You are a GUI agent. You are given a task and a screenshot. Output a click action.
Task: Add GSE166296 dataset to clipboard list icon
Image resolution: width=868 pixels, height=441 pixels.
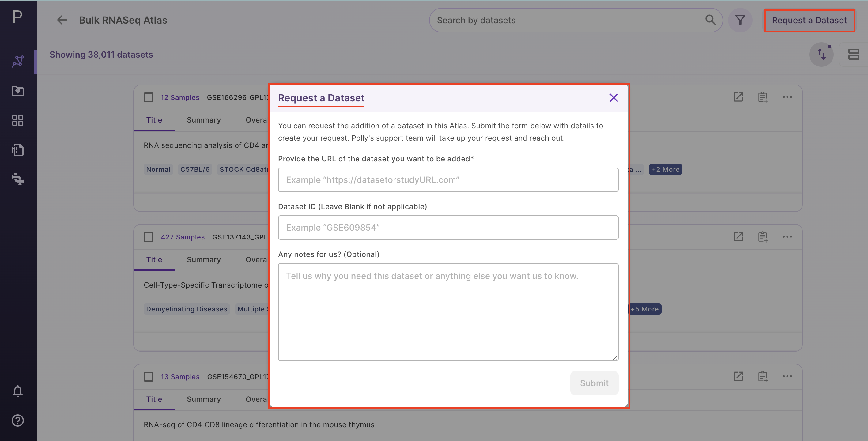(x=763, y=97)
